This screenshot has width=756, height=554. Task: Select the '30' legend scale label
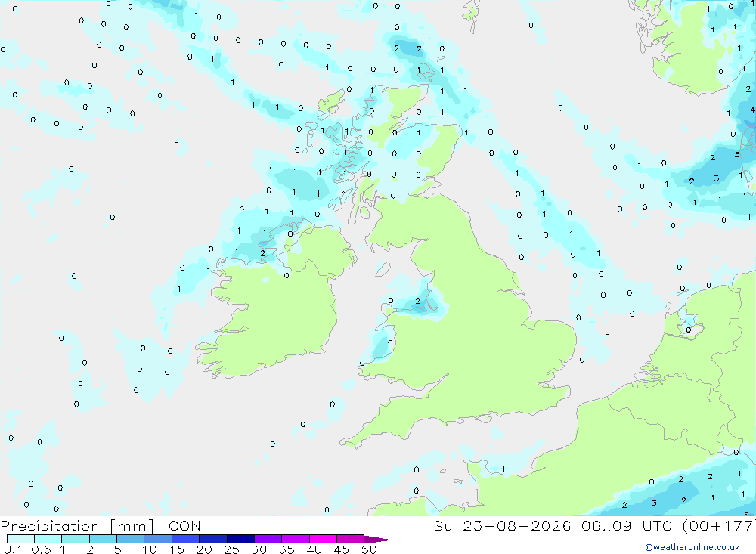[259, 549]
